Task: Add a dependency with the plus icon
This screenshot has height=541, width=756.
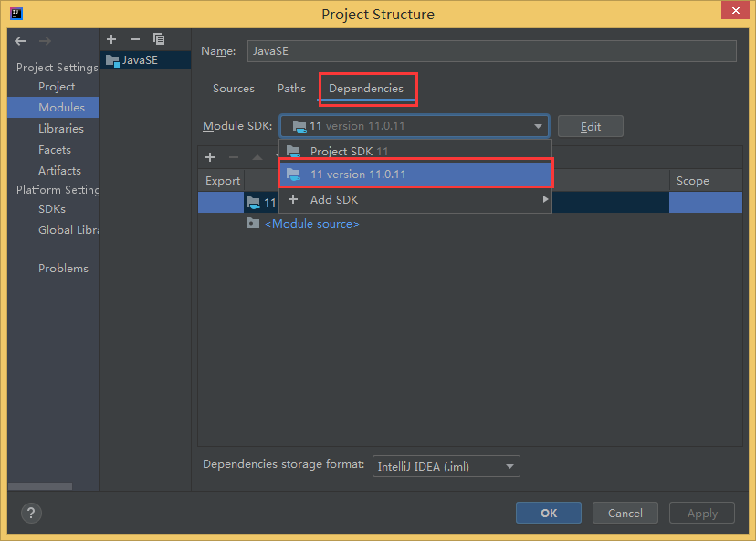Action: pyautogui.click(x=210, y=157)
